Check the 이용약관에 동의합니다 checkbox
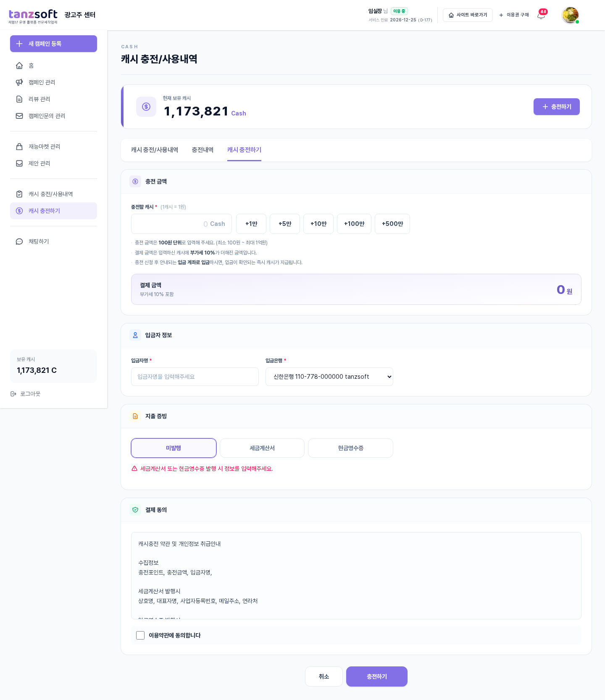Image resolution: width=605 pixels, height=700 pixels. point(140,635)
